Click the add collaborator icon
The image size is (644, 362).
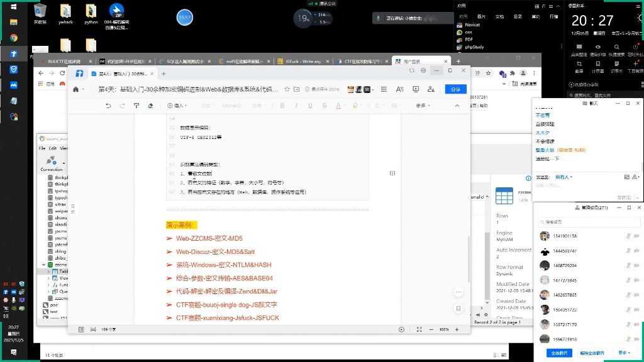coord(431,89)
